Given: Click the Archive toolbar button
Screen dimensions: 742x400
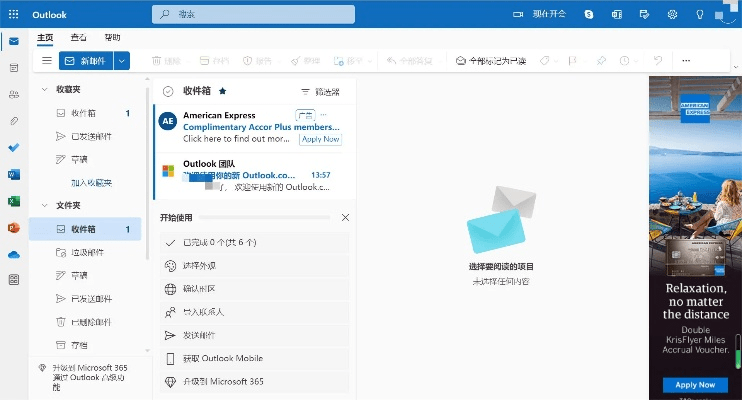Looking at the screenshot, I should 214,61.
